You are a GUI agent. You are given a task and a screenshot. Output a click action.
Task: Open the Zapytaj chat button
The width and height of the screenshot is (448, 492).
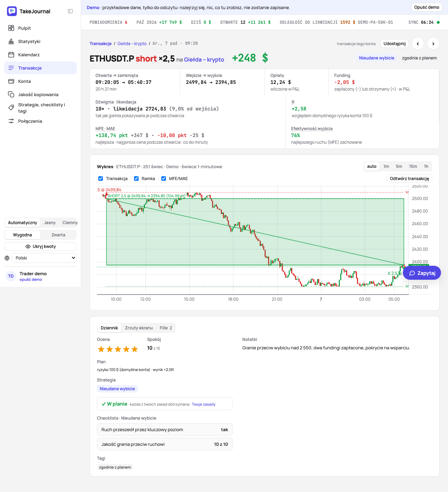point(422,273)
